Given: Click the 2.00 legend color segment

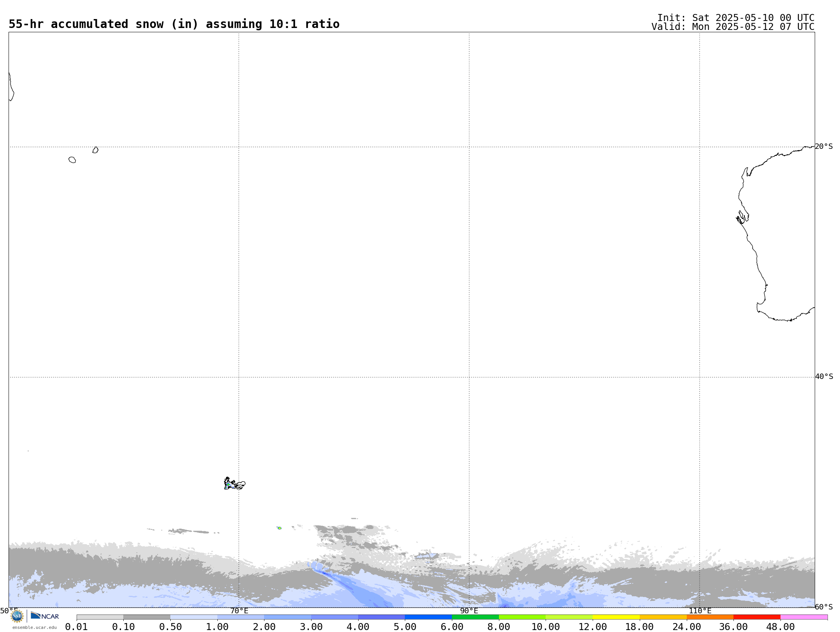Looking at the screenshot, I should point(287,617).
